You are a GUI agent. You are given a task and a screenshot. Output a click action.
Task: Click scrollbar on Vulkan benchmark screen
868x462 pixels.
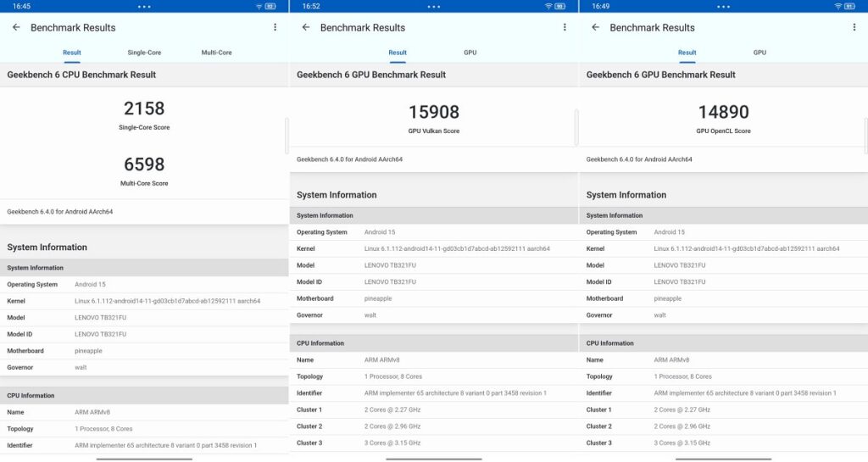pos(576,127)
